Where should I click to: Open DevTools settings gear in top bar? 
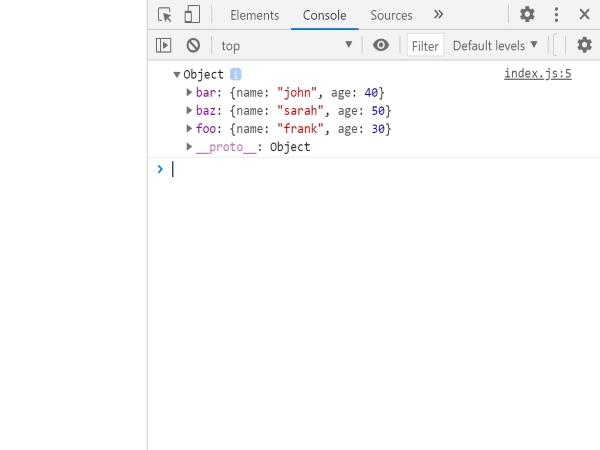(527, 15)
